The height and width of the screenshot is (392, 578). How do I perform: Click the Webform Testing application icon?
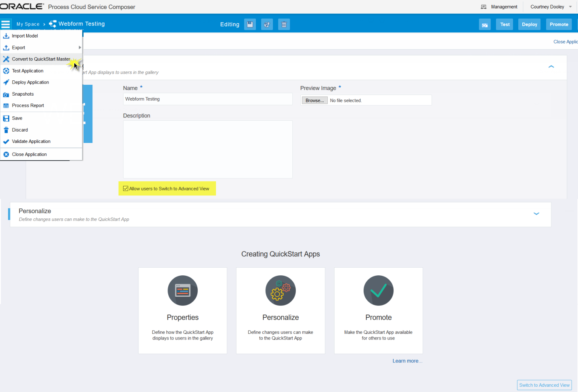[52, 24]
